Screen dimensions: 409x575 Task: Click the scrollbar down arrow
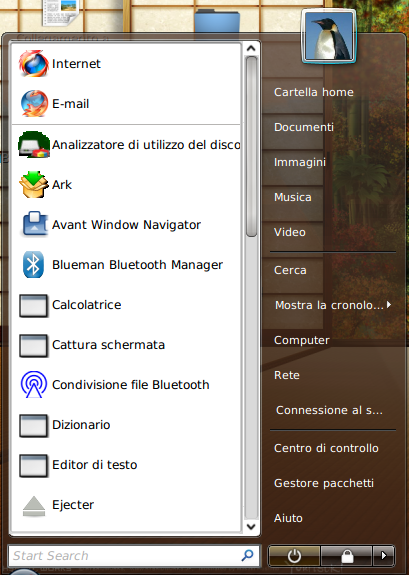(251, 527)
